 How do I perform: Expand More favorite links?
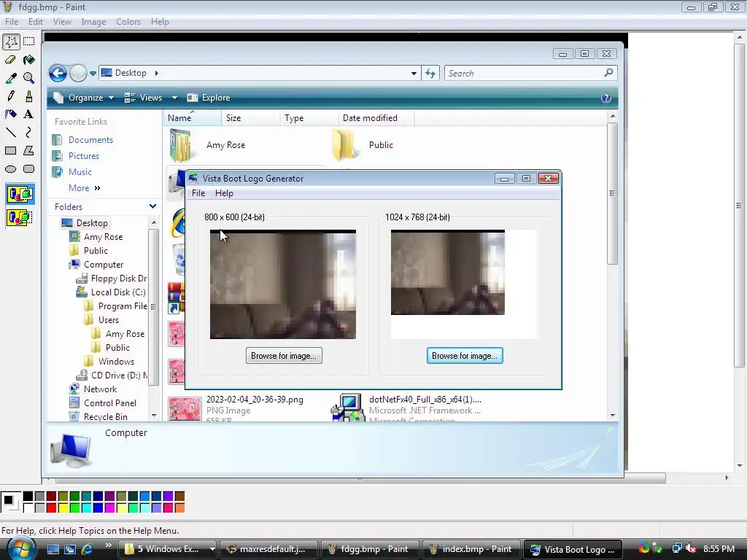85,188
